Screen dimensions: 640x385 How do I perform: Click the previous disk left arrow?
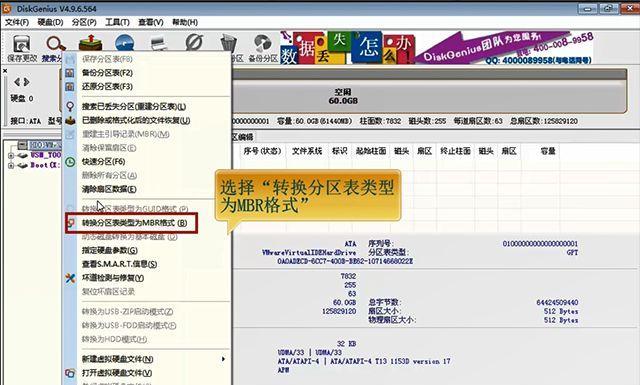pyautogui.click(x=17, y=82)
